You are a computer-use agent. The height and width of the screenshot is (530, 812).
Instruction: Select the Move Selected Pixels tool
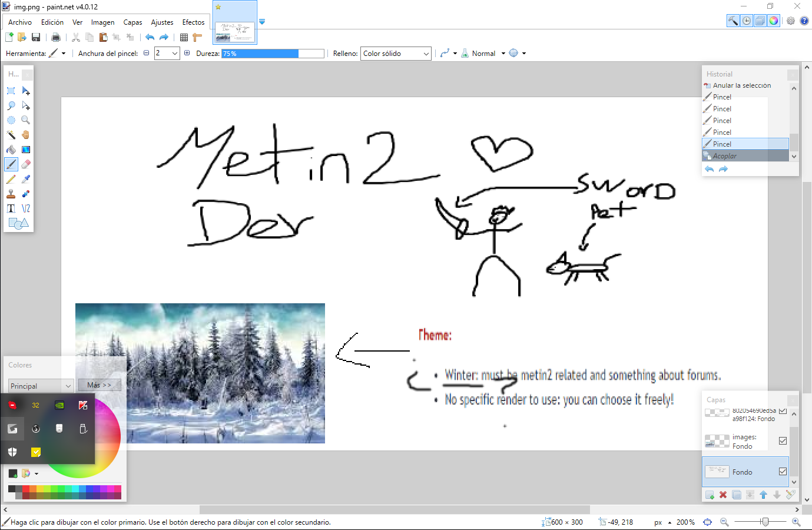tap(26, 91)
